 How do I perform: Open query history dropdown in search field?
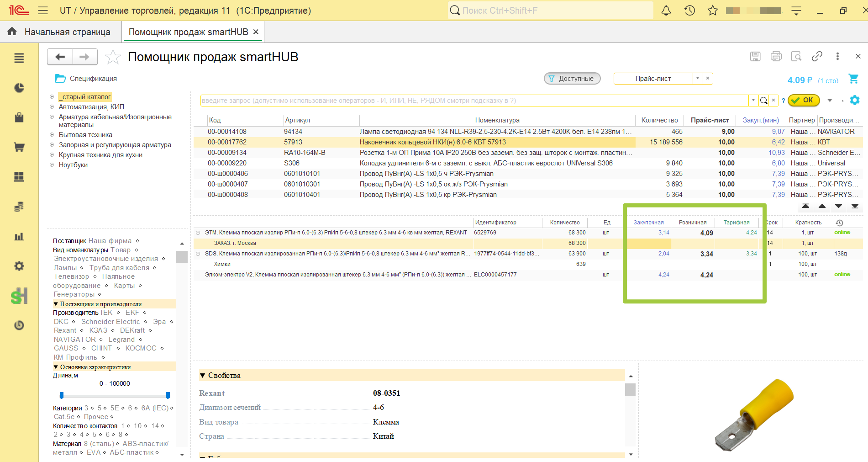click(753, 101)
